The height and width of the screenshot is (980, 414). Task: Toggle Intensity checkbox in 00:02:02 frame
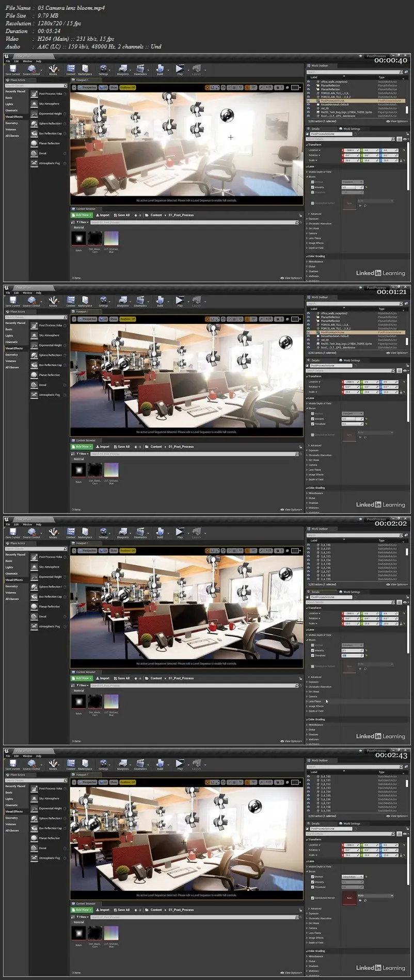312,650
